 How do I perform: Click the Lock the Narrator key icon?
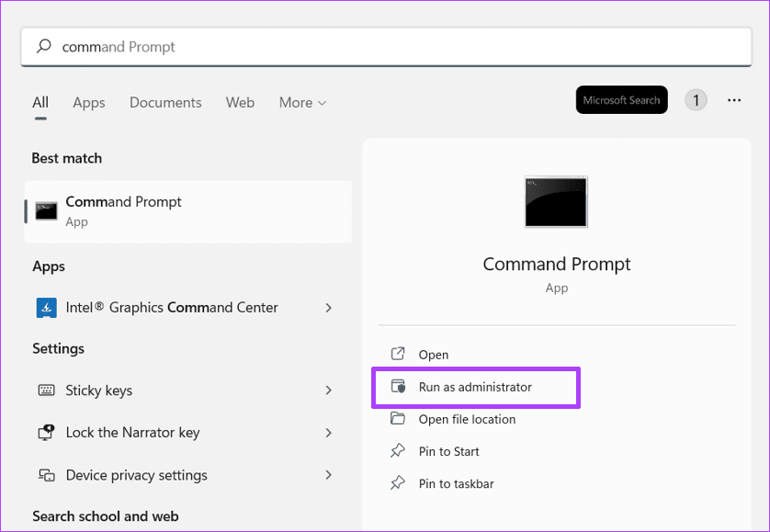pos(46,432)
